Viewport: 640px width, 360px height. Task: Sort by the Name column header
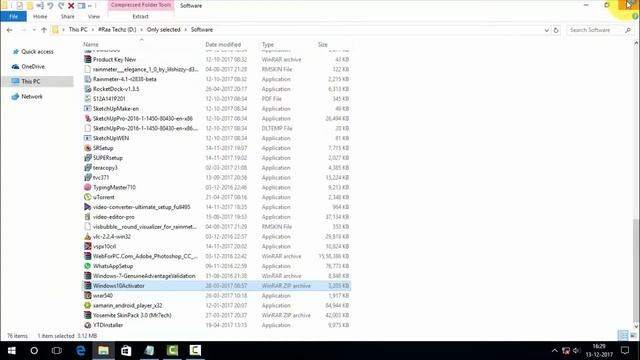pyautogui.click(x=91, y=44)
